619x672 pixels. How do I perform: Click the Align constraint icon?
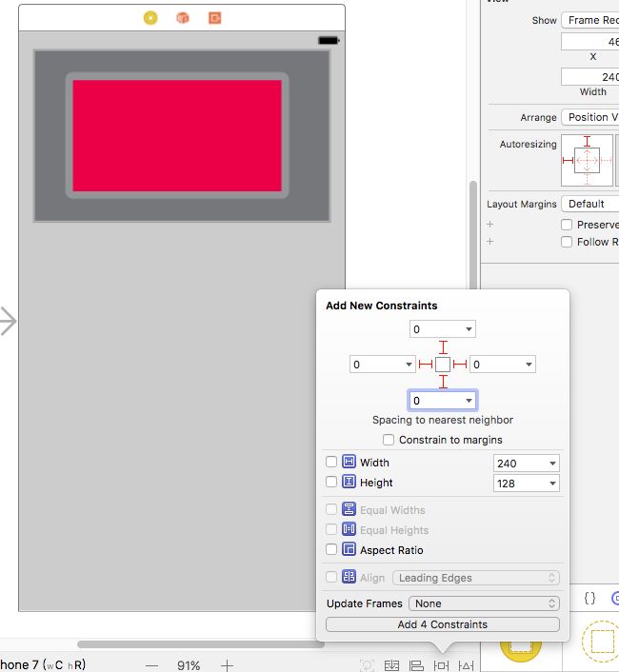pos(349,577)
